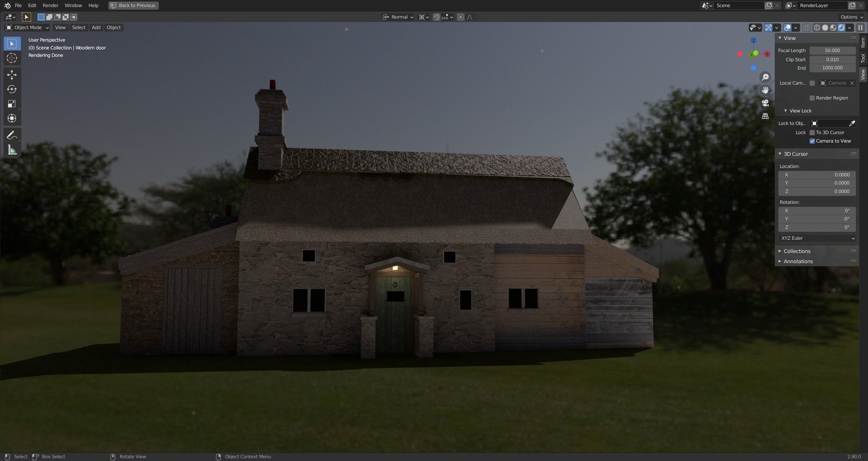Select the Annotate pencil tool
Image resolution: width=868 pixels, height=461 pixels.
(12, 135)
